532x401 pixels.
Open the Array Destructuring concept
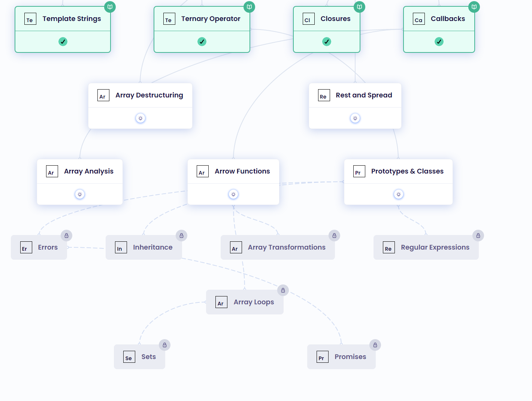(x=149, y=95)
